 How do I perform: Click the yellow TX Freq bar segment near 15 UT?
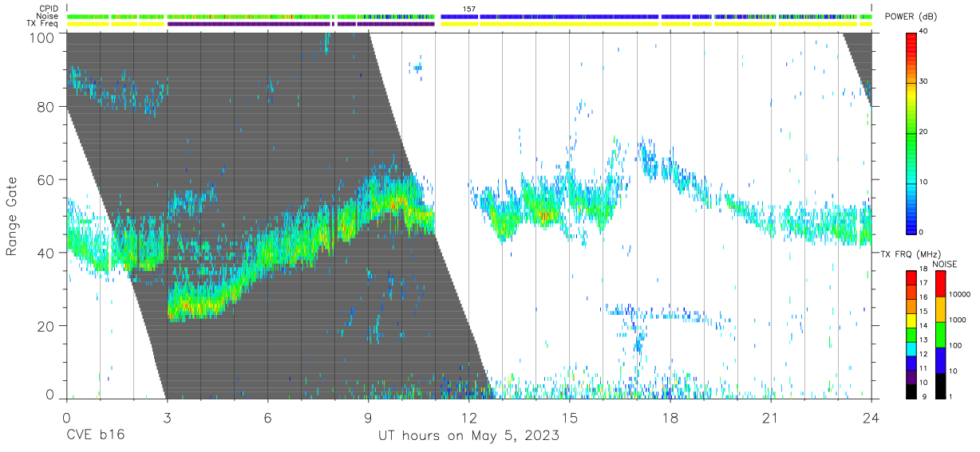pos(569,24)
